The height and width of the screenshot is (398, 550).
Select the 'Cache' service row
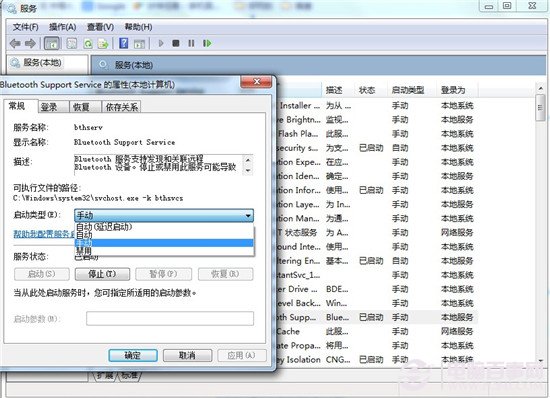(377, 331)
